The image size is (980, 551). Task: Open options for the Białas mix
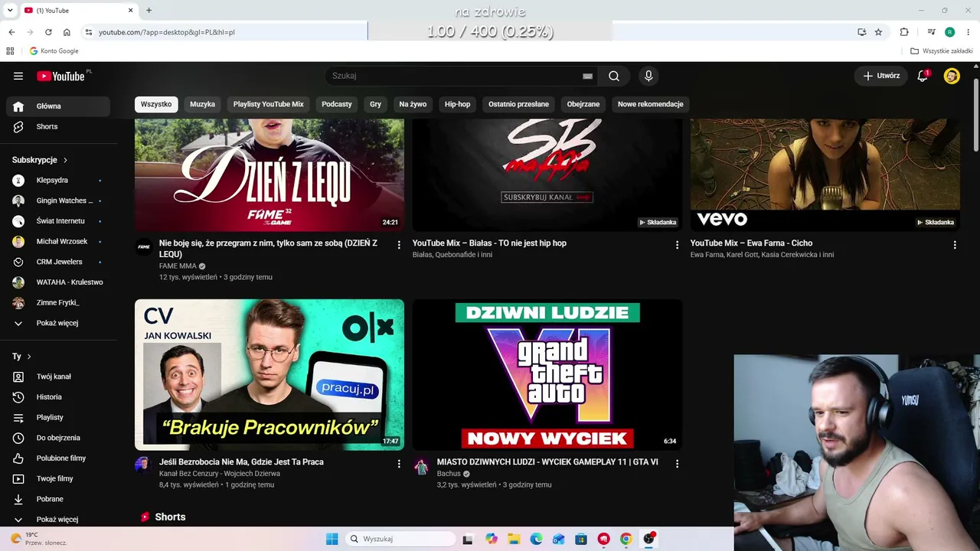677,245
